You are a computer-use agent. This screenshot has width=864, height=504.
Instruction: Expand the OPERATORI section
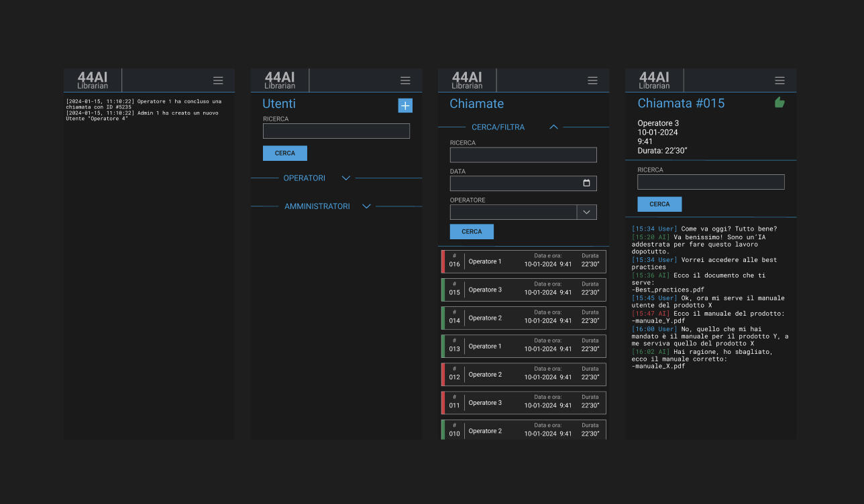[x=346, y=178]
